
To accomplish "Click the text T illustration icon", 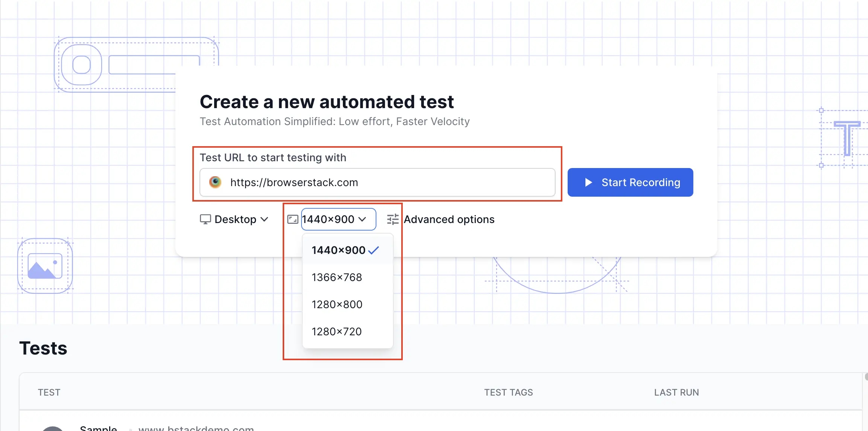I will click(847, 138).
